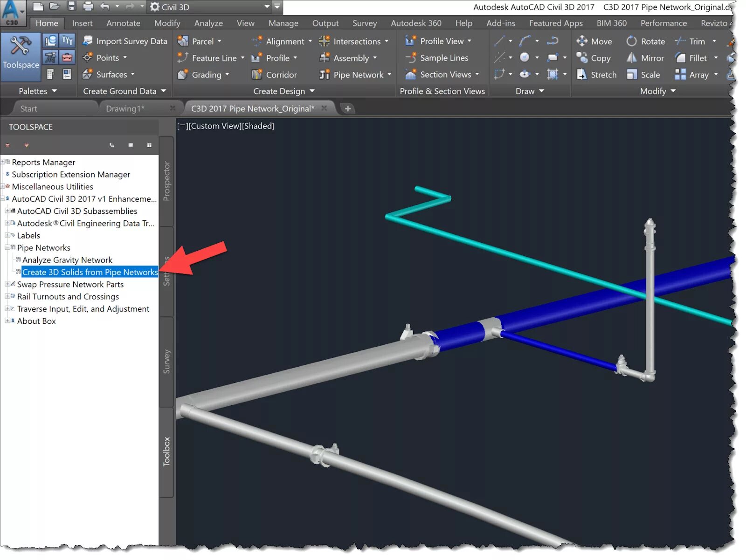Open the Prospector vertical Toolspace tab

pyautogui.click(x=166, y=181)
